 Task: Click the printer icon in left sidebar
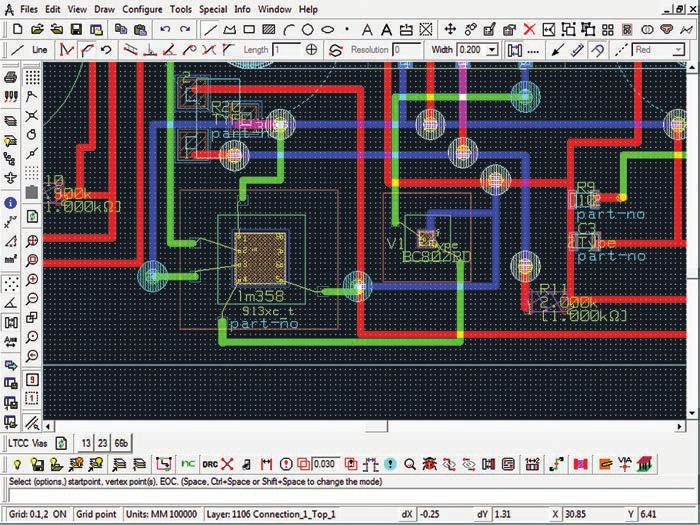pyautogui.click(x=10, y=77)
